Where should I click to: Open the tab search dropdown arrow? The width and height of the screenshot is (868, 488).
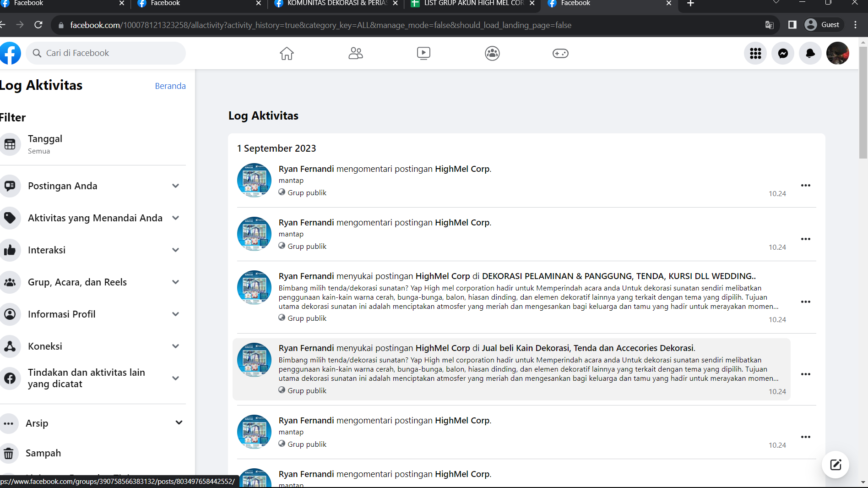pos(776,3)
